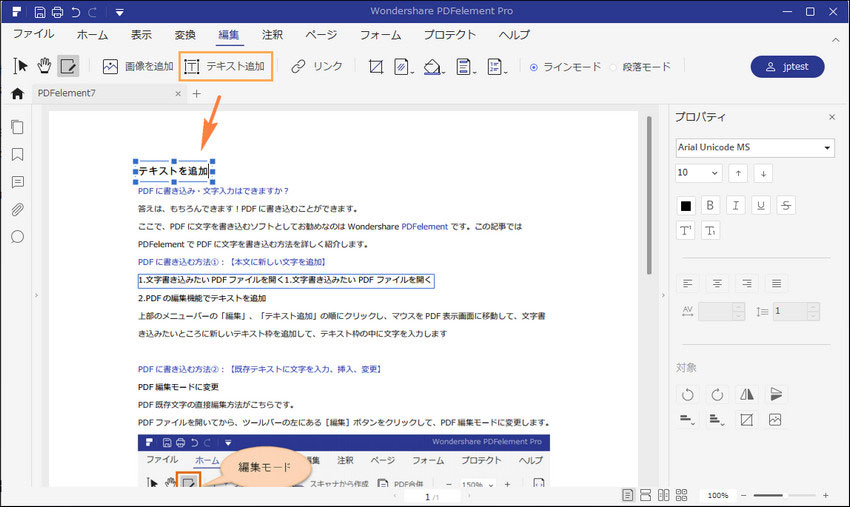
Task: Collapse the ribbon with the chevron
Action: pyautogui.click(x=835, y=40)
